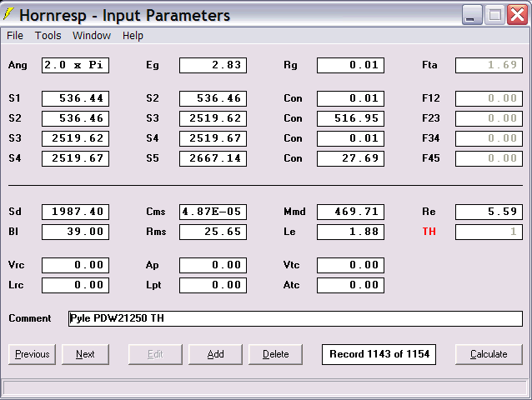Click the S3 field in the F34 row

[75, 138]
